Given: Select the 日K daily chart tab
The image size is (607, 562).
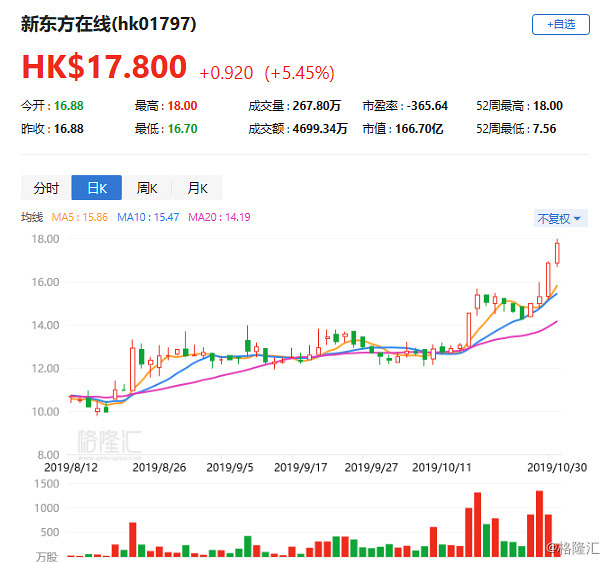Looking at the screenshot, I should pyautogui.click(x=96, y=188).
